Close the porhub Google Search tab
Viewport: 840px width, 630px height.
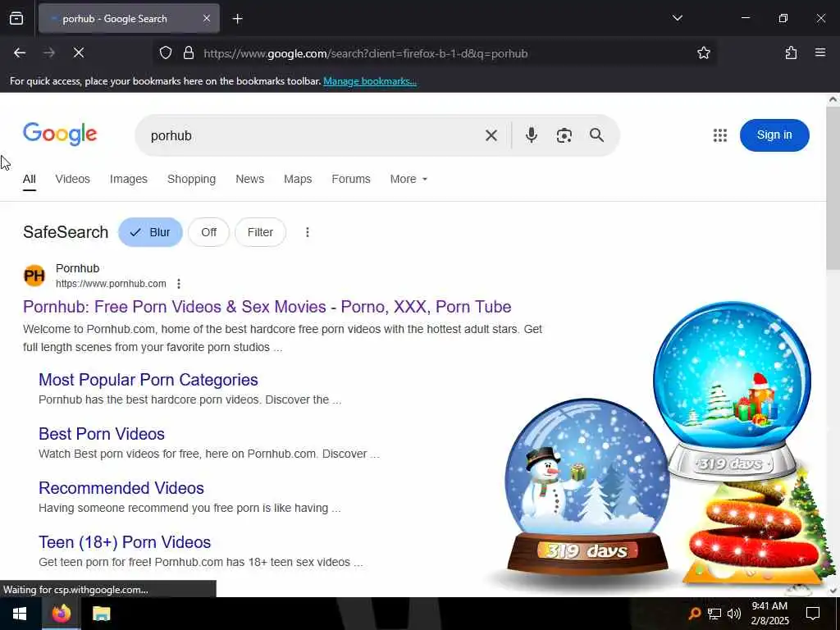pyautogui.click(x=206, y=19)
